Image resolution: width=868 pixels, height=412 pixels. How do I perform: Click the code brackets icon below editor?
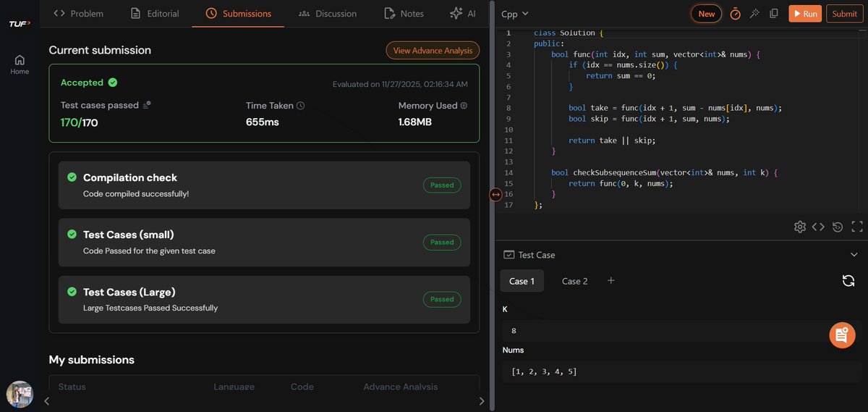pos(818,227)
